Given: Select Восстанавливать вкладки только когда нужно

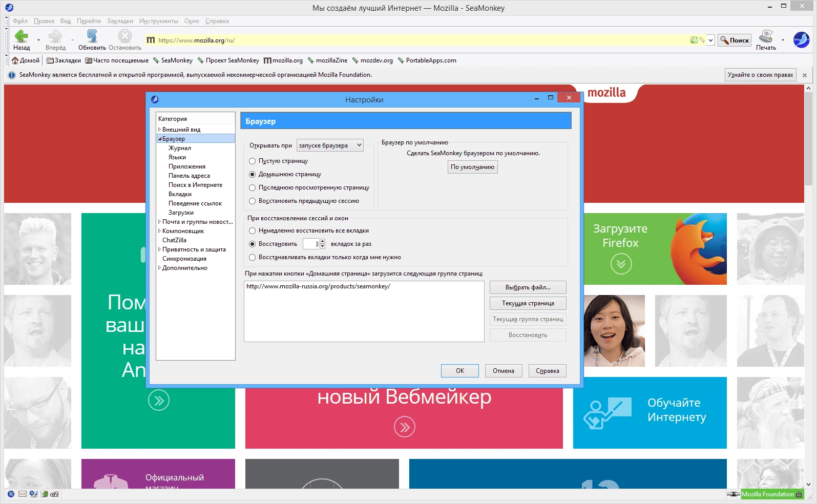Looking at the screenshot, I should coord(252,258).
